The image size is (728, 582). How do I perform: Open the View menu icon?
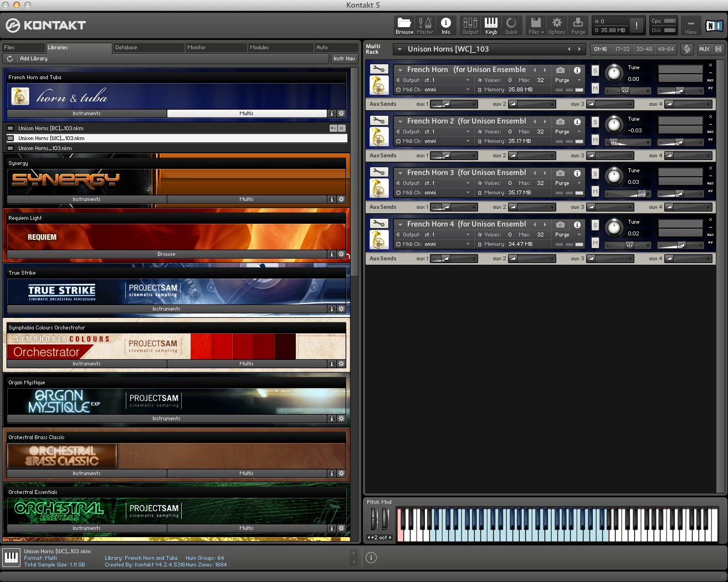pyautogui.click(x=690, y=25)
